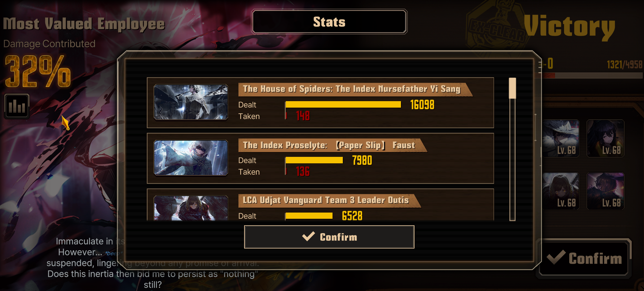Viewport: 644px width, 291px height.
Task: Click the bottom-left Lv. 68 character card
Action: pyautogui.click(x=561, y=191)
